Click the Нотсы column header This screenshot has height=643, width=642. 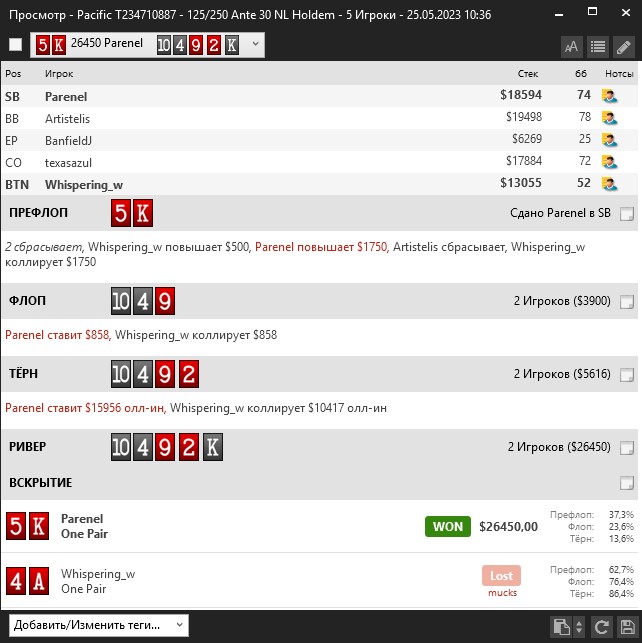pyautogui.click(x=619, y=74)
